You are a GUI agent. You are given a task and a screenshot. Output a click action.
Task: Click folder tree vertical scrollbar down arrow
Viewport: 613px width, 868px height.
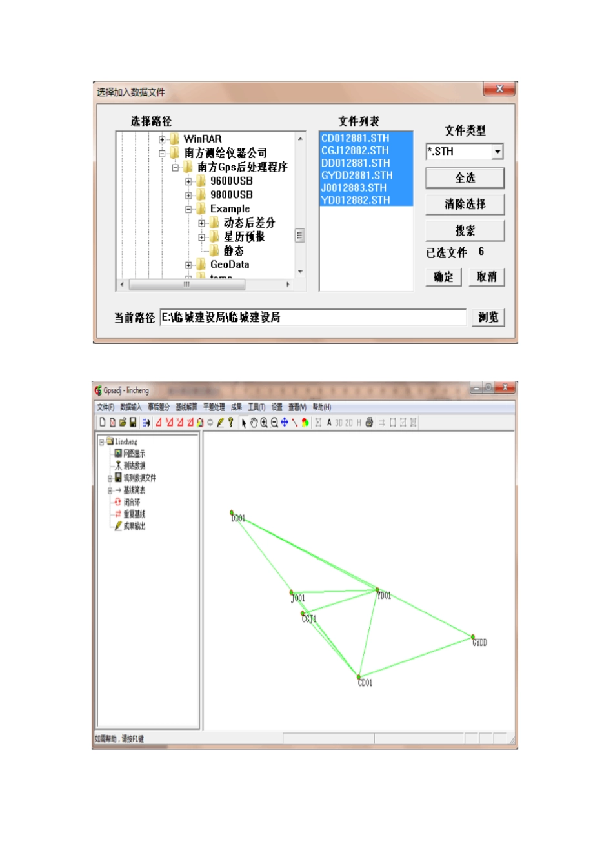click(x=300, y=272)
